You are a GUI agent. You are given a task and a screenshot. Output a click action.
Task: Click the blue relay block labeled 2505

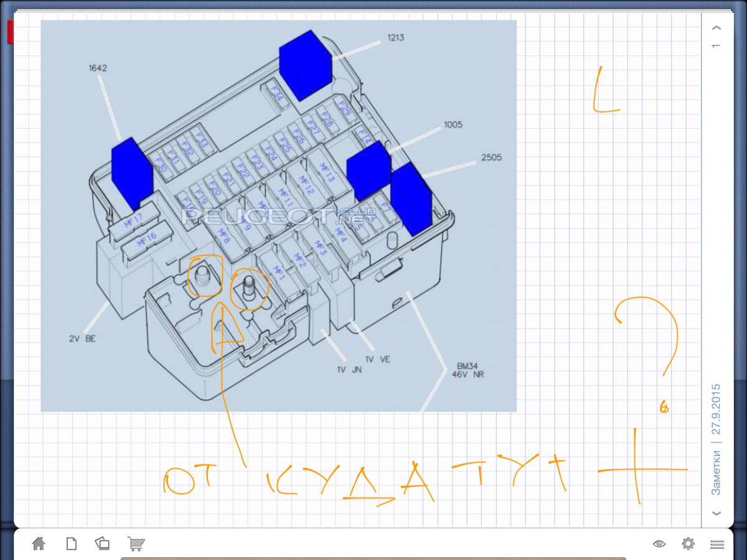(x=410, y=198)
